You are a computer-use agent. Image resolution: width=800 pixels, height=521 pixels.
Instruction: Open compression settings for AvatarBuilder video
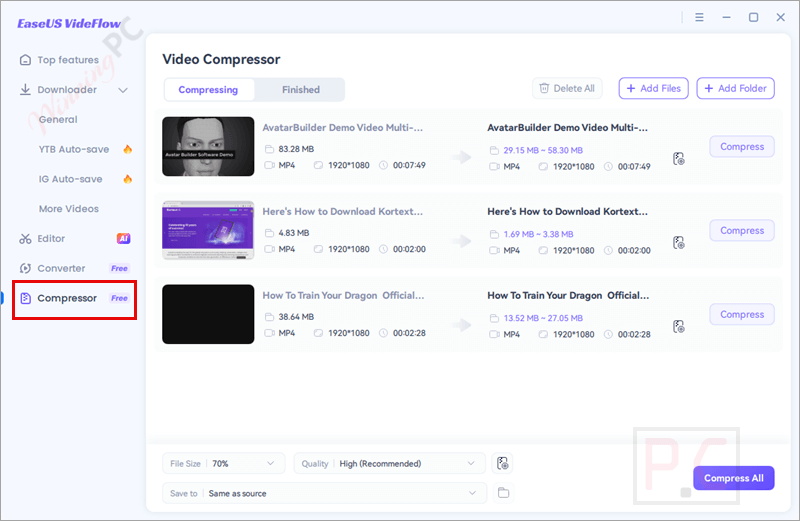coord(679,159)
